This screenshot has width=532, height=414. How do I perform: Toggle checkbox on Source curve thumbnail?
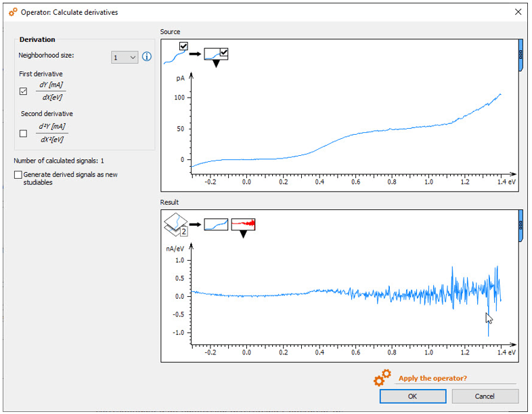[x=224, y=52]
